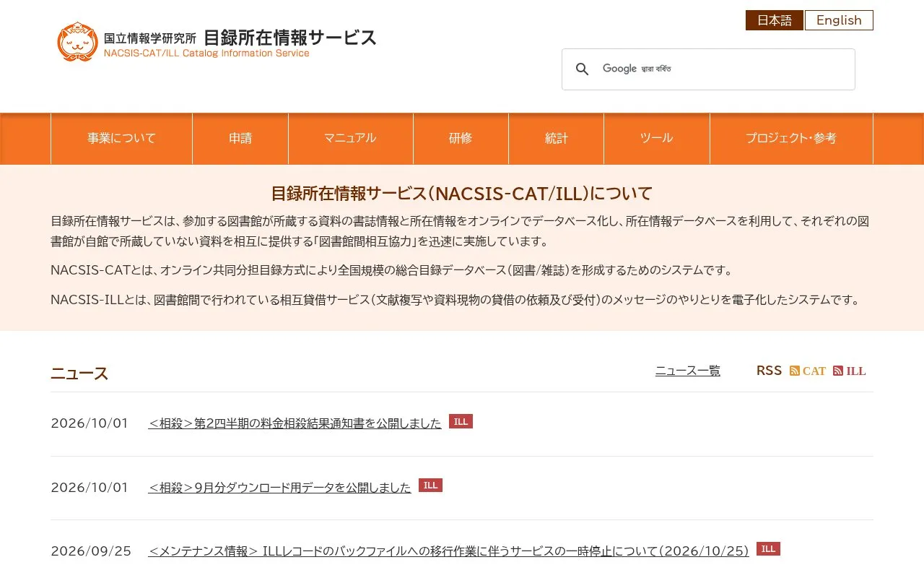Open the 統計 menu
This screenshot has width=924, height=578.
(556, 139)
